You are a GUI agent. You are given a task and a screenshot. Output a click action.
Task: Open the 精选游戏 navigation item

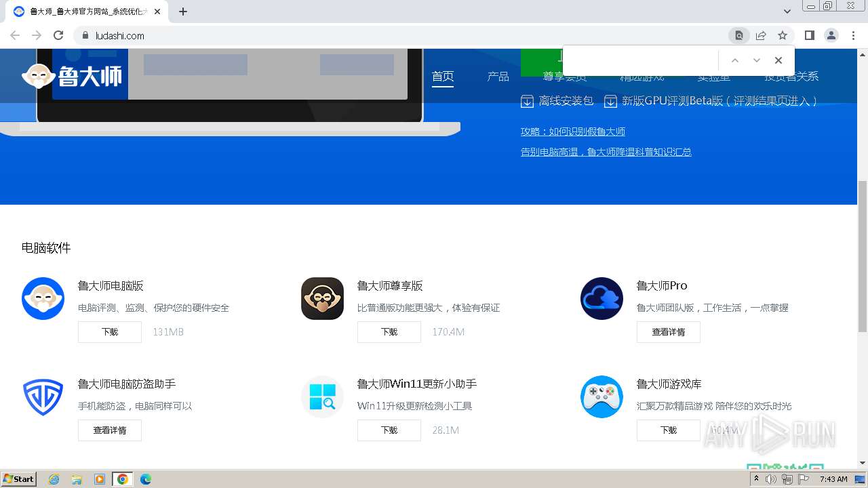pyautogui.click(x=642, y=77)
